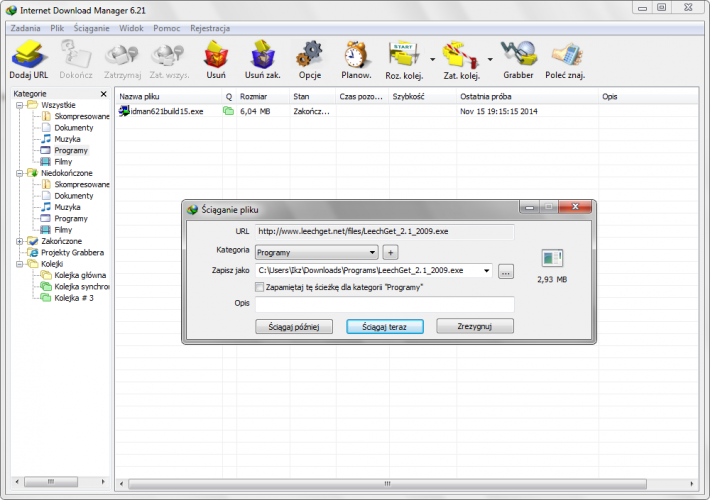Open the Planow. scheduler clock icon
710x500 pixels.
click(356, 54)
